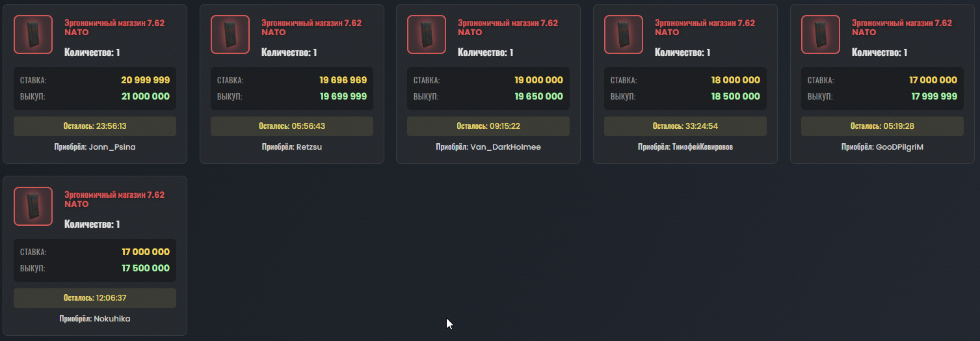
Task: Click the 20 999 999 bid amount
Action: pos(145,80)
